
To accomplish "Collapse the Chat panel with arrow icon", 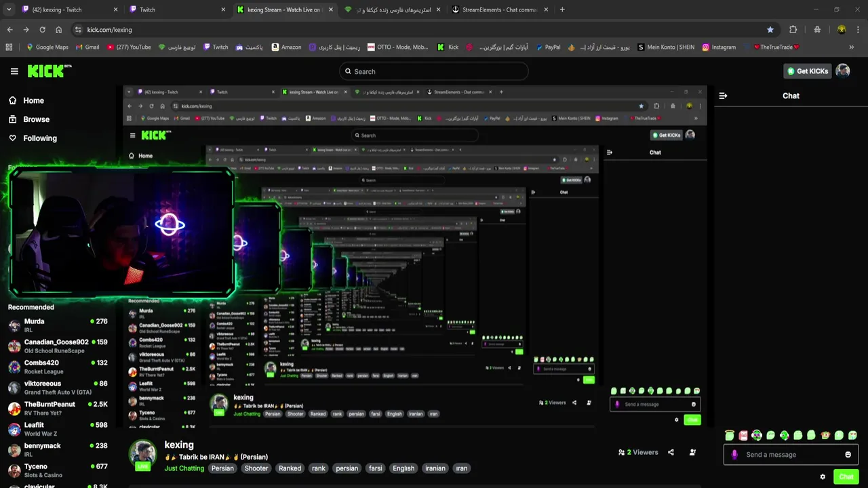I will coord(723,96).
